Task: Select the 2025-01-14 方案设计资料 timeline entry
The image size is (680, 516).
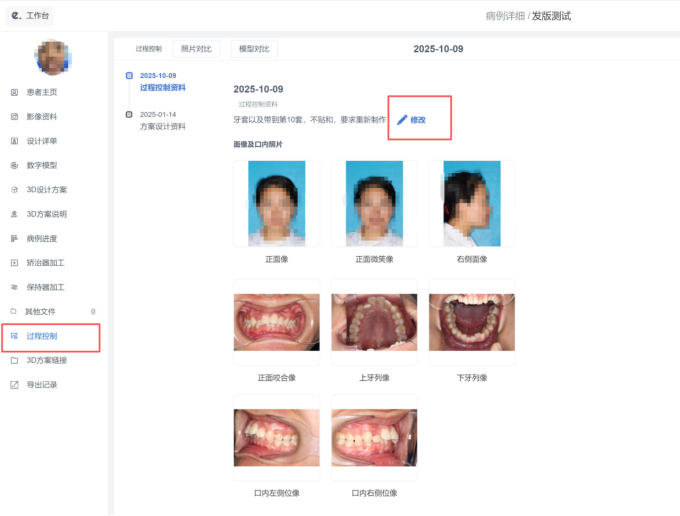Action: pos(162,121)
